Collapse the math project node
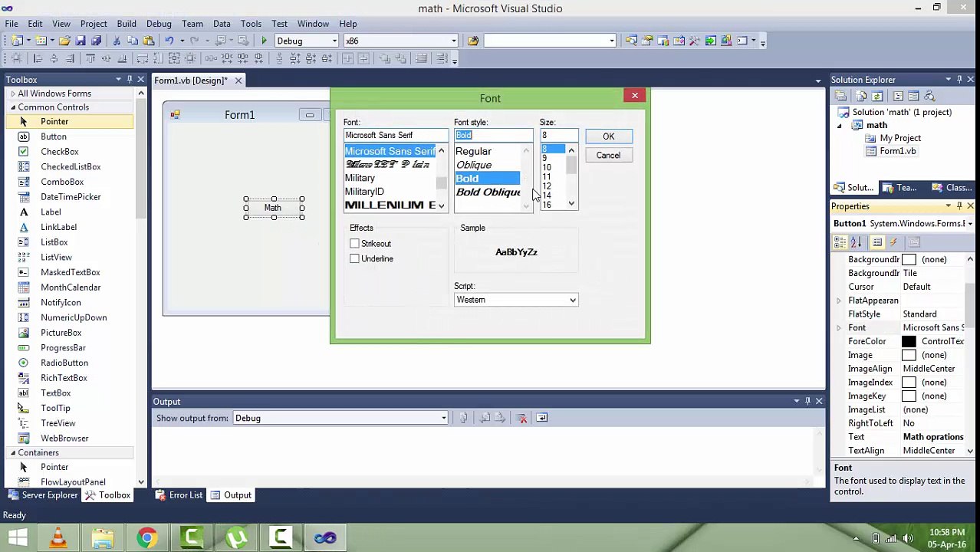The height and width of the screenshot is (552, 980). click(839, 126)
